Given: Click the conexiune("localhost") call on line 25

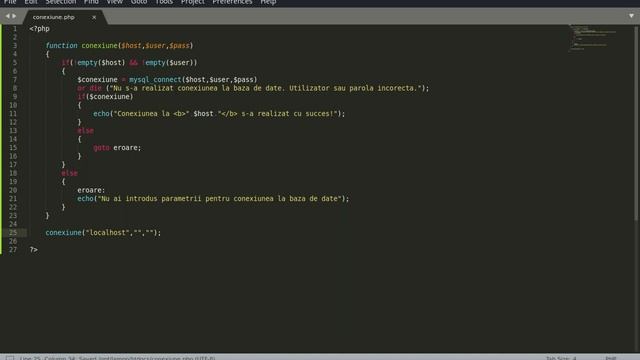Looking at the screenshot, I should (103, 233).
